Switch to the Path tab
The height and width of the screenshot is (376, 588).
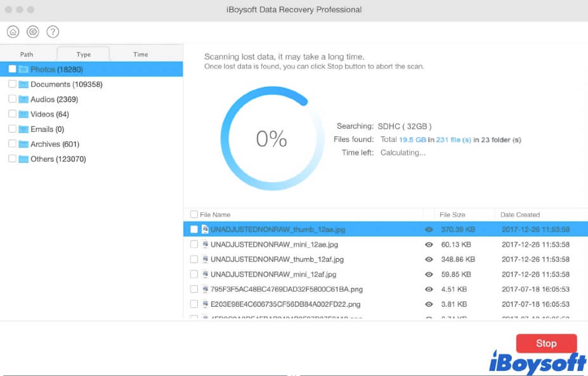tap(27, 55)
